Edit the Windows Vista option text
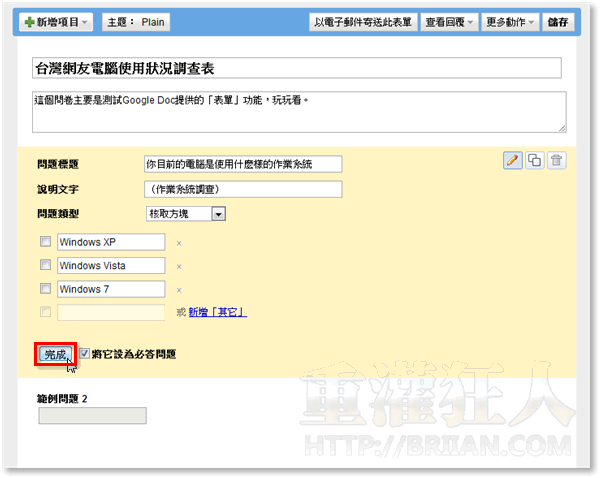Screen dimensions: 600x478 tap(111, 265)
